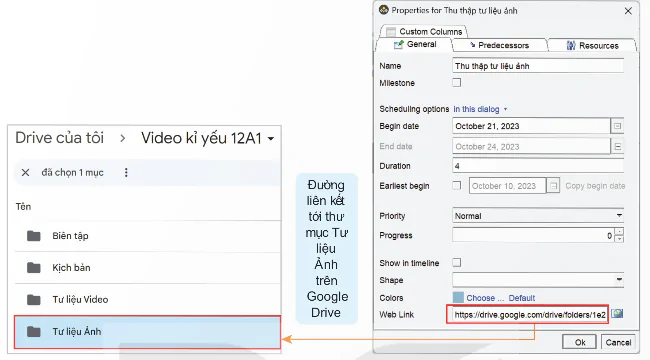Open the Video kỉ yếu 12A1 dropdown
The width and height of the screenshot is (650, 360).
coord(271,139)
